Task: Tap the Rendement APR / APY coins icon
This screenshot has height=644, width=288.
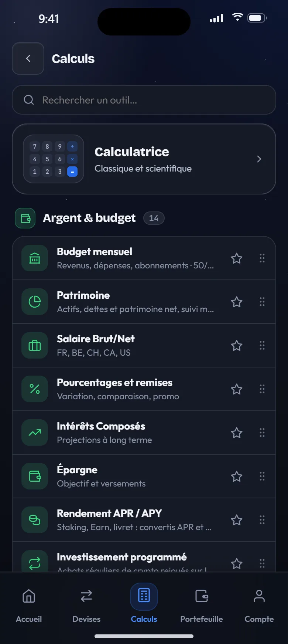Action: tap(35, 520)
